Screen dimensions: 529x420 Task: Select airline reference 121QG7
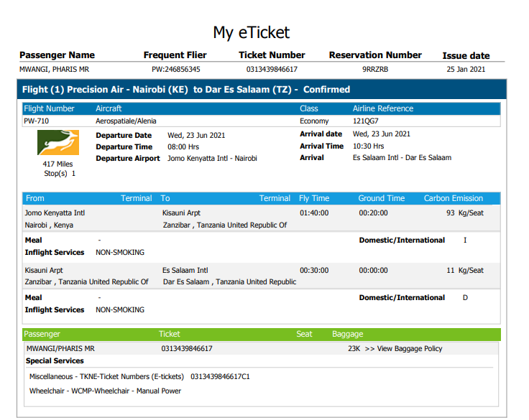coord(366,121)
